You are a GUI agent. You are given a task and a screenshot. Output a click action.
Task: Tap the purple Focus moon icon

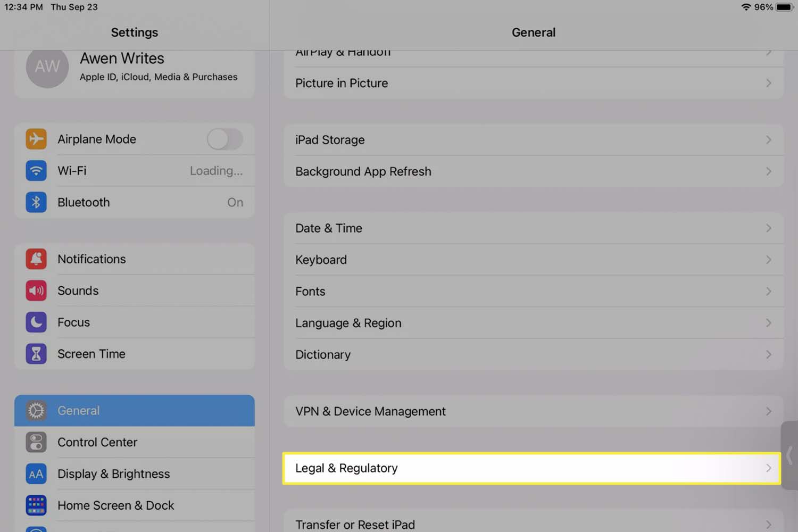(36, 322)
